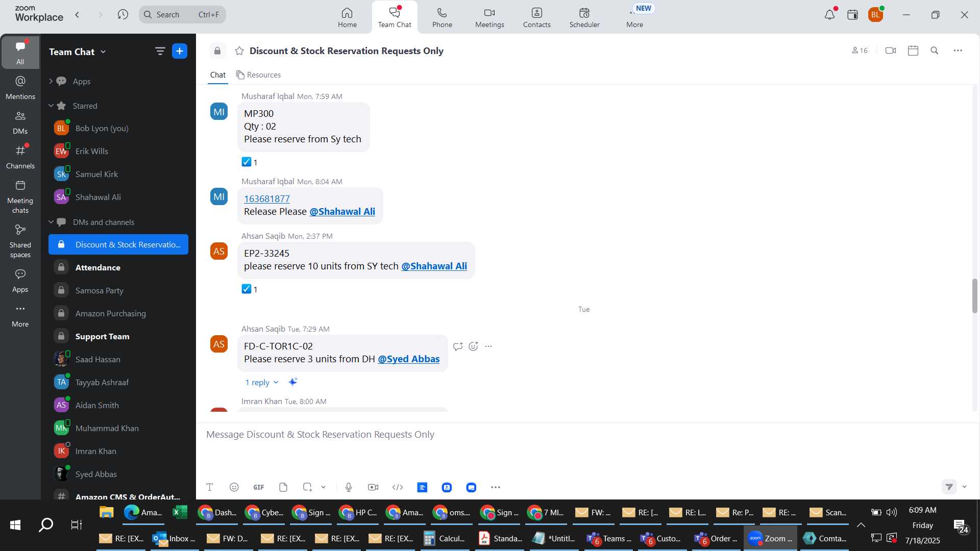Click the blue new chat plus button

[180, 51]
